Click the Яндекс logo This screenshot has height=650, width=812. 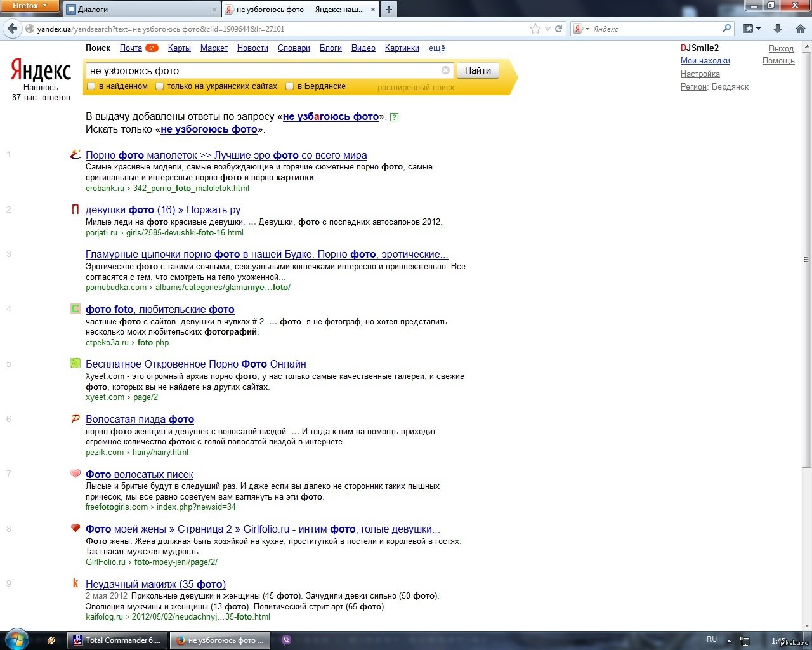(x=41, y=70)
